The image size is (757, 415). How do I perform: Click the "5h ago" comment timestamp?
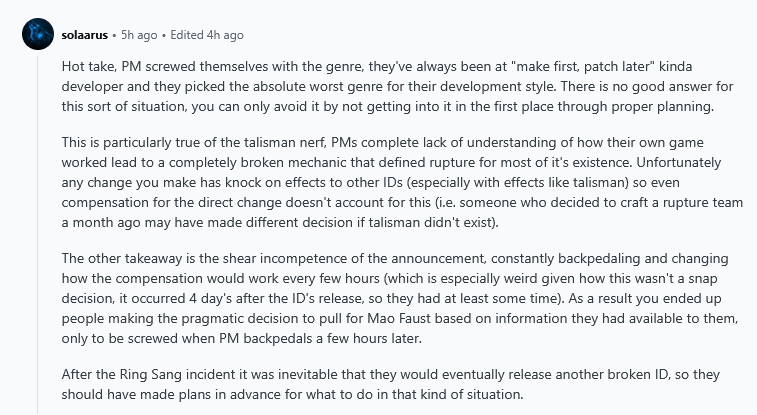point(142,35)
